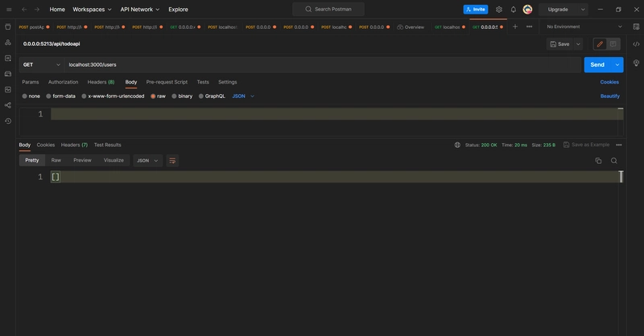
Task: Open the environment quick look icon
Action: click(636, 27)
